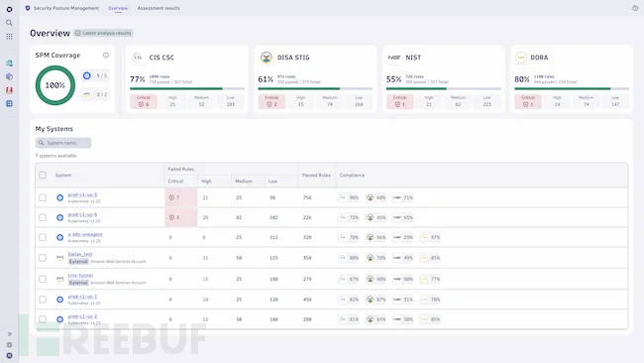Screen dimensions: 644x363
Task: Click the Compliance column header
Action: point(352,176)
